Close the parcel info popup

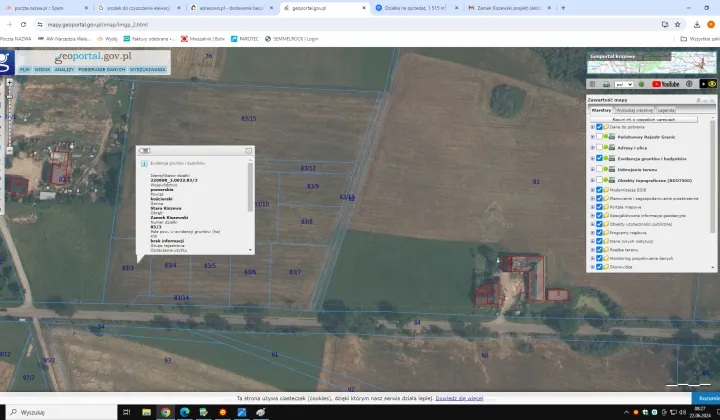(248, 150)
